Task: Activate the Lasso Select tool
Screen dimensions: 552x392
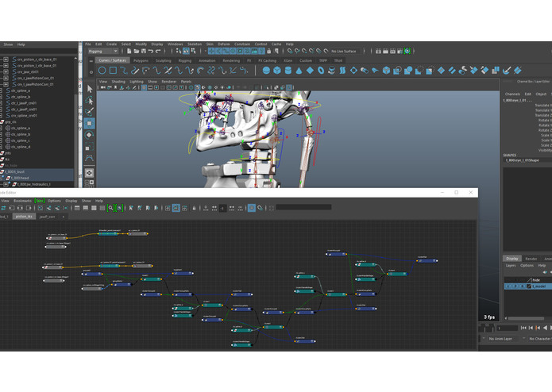Action: coord(90,101)
